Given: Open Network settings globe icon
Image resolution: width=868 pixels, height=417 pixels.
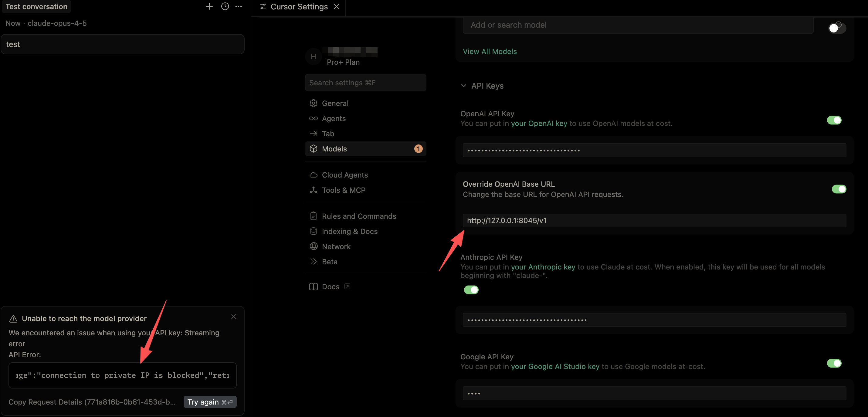Looking at the screenshot, I should point(314,246).
